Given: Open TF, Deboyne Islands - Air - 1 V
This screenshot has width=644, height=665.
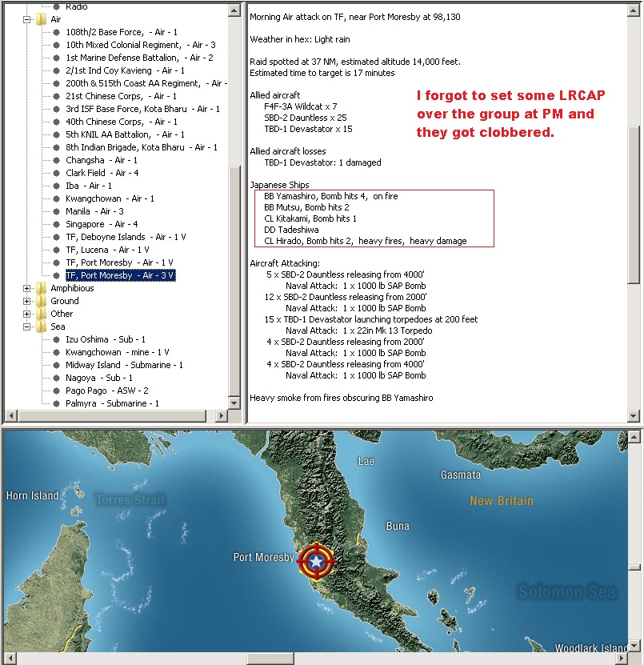Looking at the screenshot, I should 126,237.
